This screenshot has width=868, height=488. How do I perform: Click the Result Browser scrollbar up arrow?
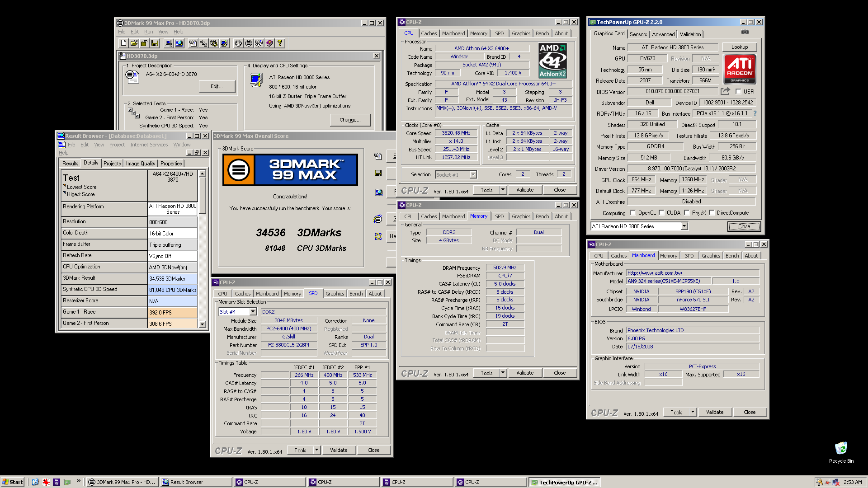(202, 174)
